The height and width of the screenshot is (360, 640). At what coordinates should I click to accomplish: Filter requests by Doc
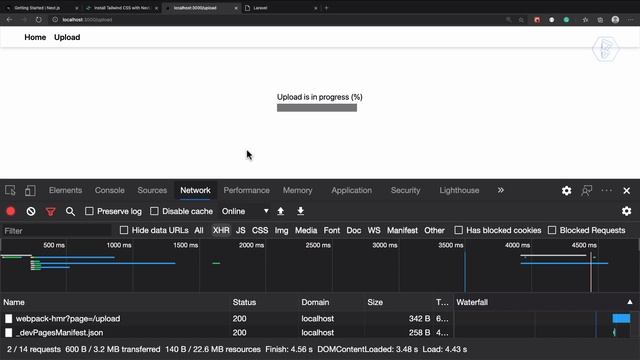353,230
